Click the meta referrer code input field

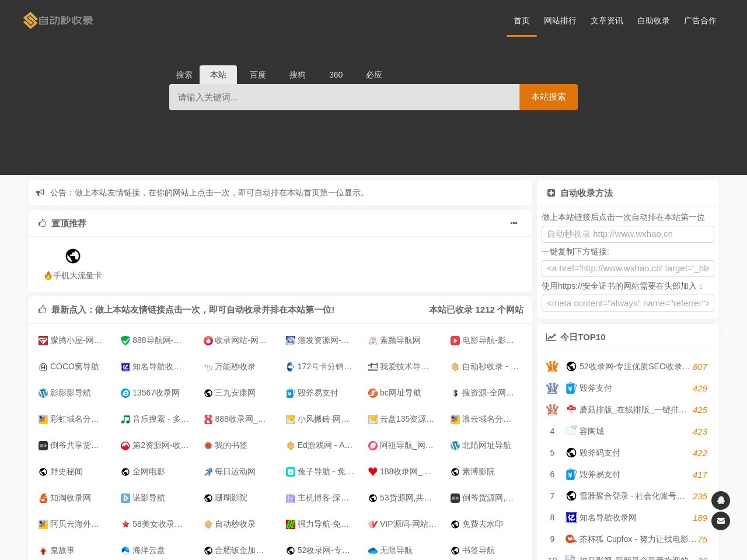(627, 303)
